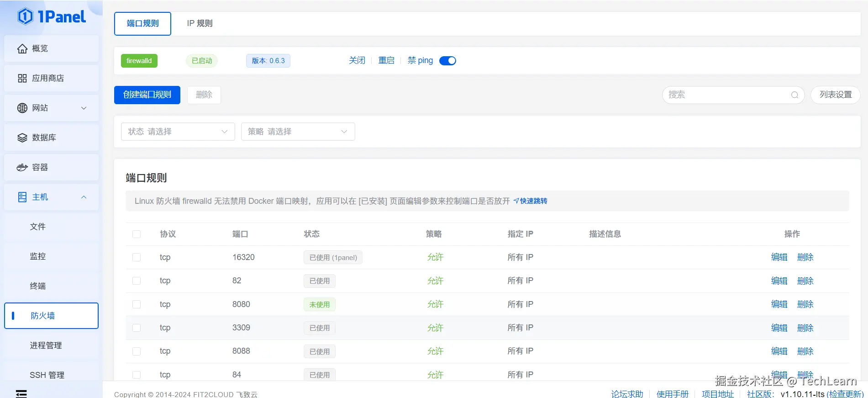Check the box for port 3309 row
868x398 pixels.
pos(137,328)
